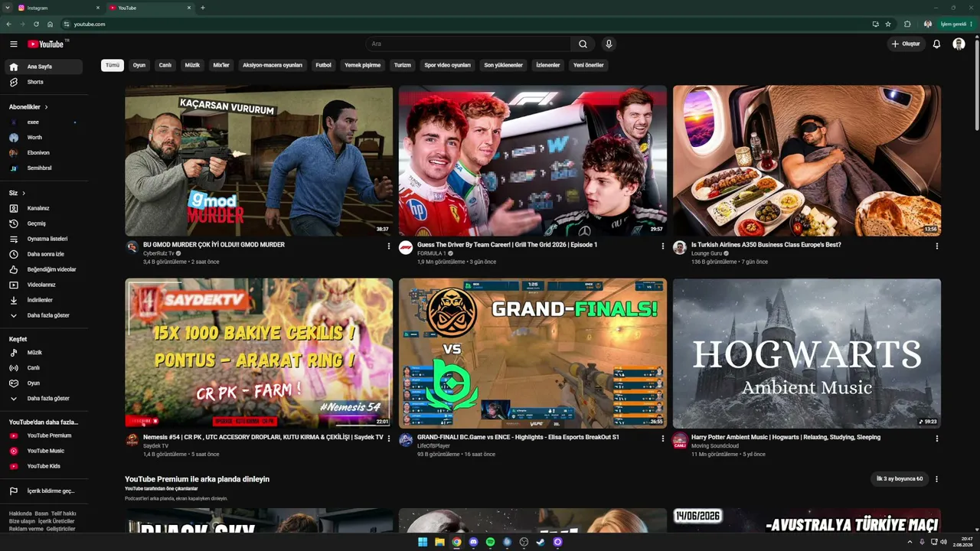The height and width of the screenshot is (551, 980).
Task: Select the Yemek pişirme filter chip
Action: 363,65
